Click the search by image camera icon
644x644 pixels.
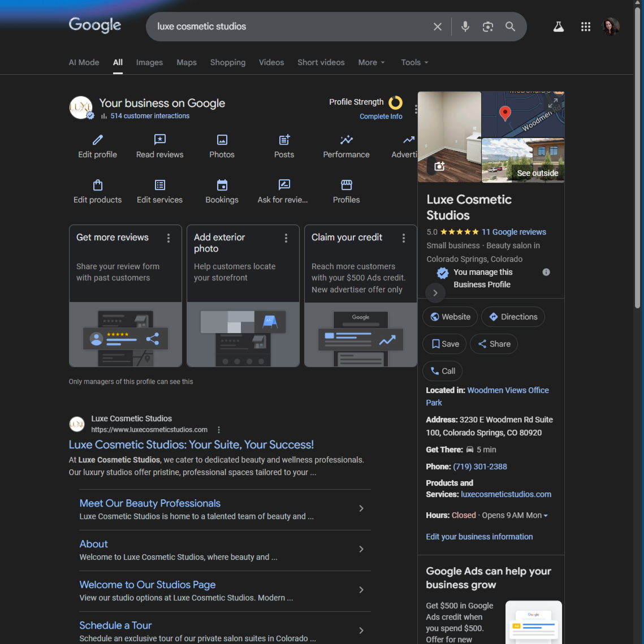(x=488, y=27)
